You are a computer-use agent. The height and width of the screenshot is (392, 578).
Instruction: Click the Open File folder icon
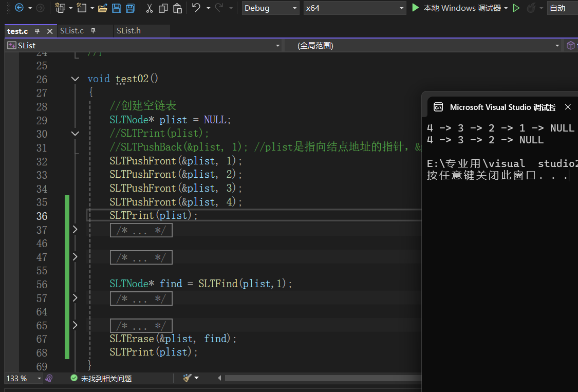click(103, 8)
